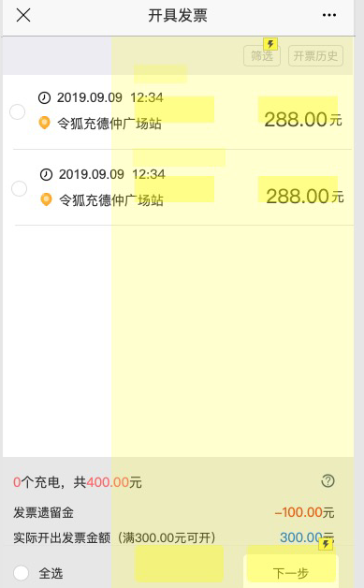Open the three-dot more options menu
The height and width of the screenshot is (588, 364).
click(x=329, y=15)
